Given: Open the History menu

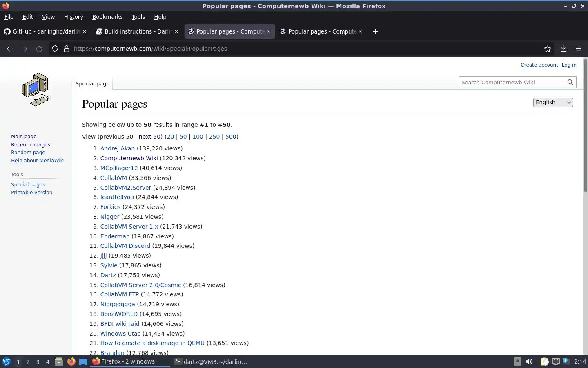Looking at the screenshot, I should tap(73, 17).
